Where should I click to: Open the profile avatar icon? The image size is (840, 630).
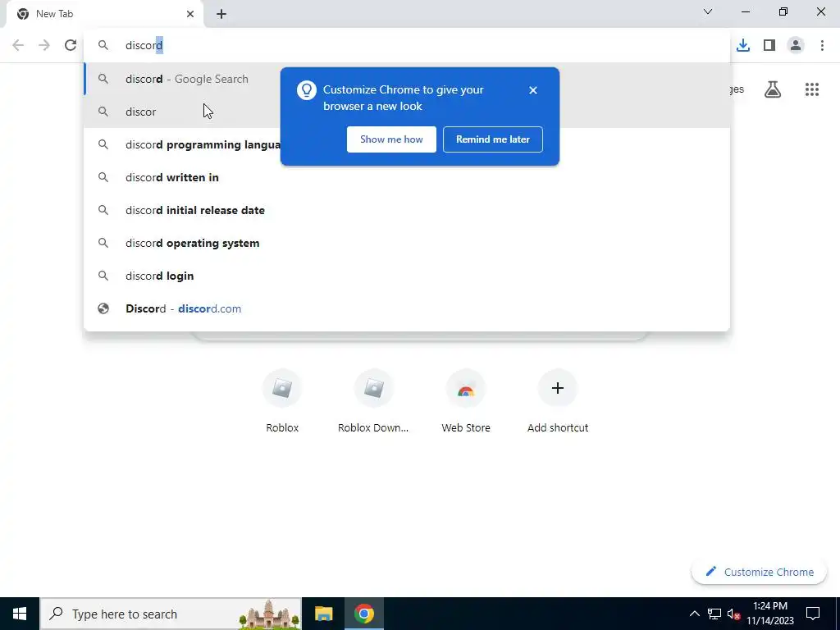click(x=796, y=45)
